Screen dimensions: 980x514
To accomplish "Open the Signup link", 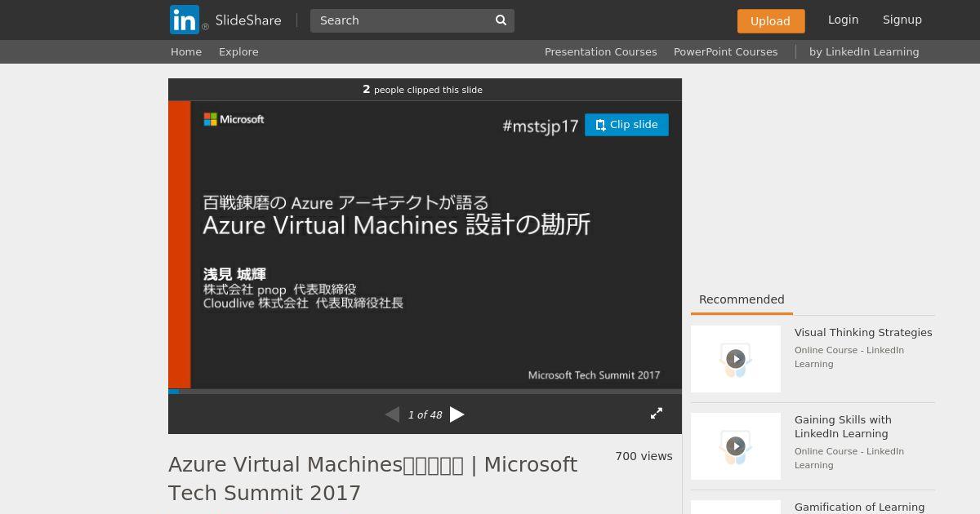I will pos(902,20).
